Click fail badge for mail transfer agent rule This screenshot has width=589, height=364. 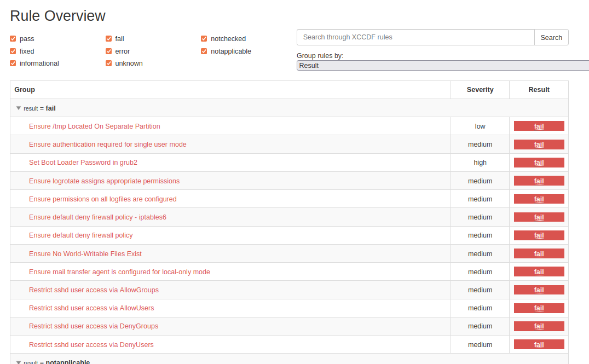coord(539,272)
